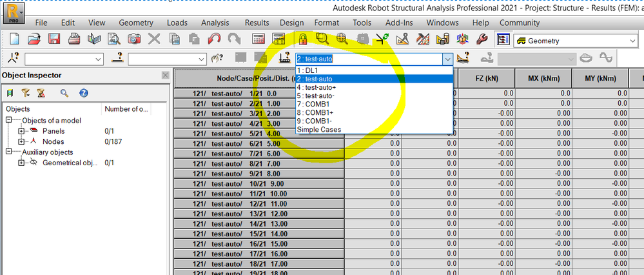Click the bar selection question icon
Screen dimensions: 644x275
[x=118, y=58]
